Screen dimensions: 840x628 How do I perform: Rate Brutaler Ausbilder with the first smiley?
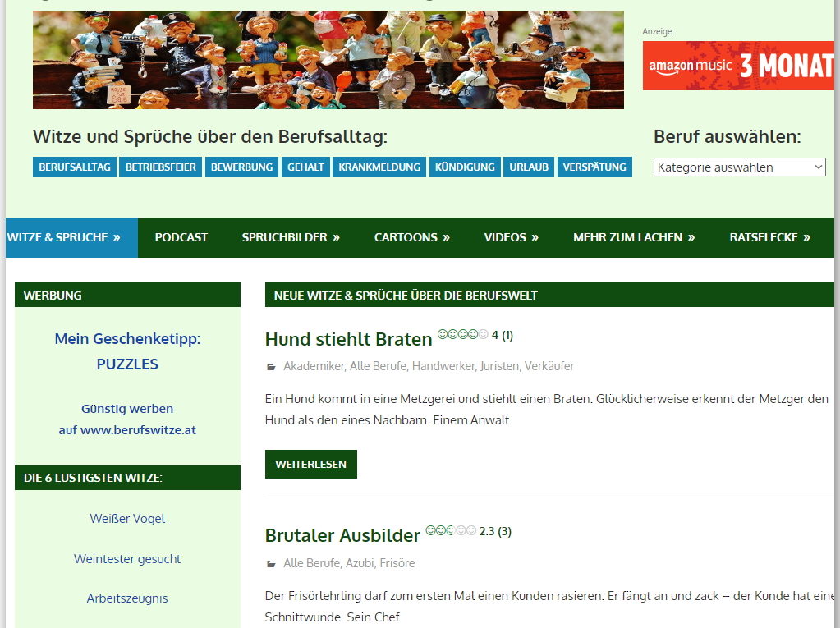click(x=431, y=530)
